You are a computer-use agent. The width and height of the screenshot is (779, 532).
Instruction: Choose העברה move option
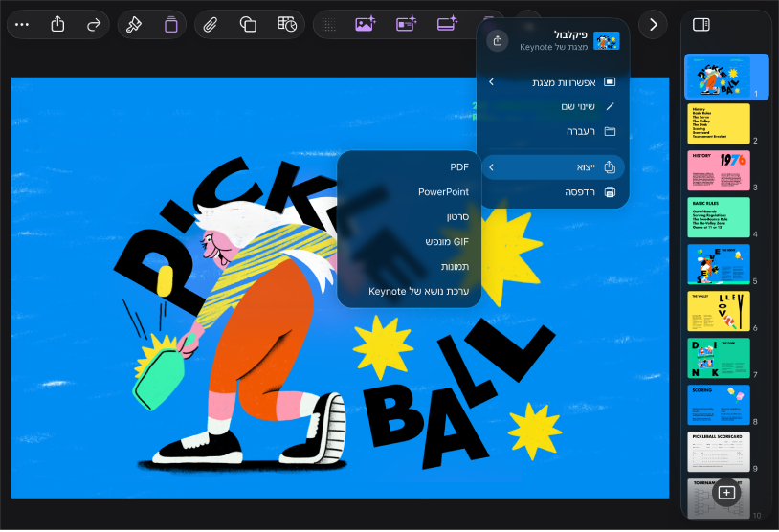click(553, 131)
